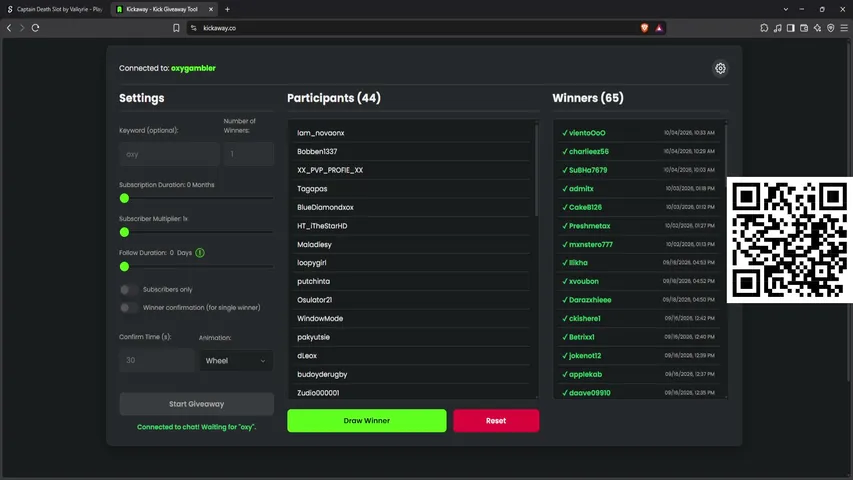
Task: Open a new browser tab
Action: [x=227, y=9]
